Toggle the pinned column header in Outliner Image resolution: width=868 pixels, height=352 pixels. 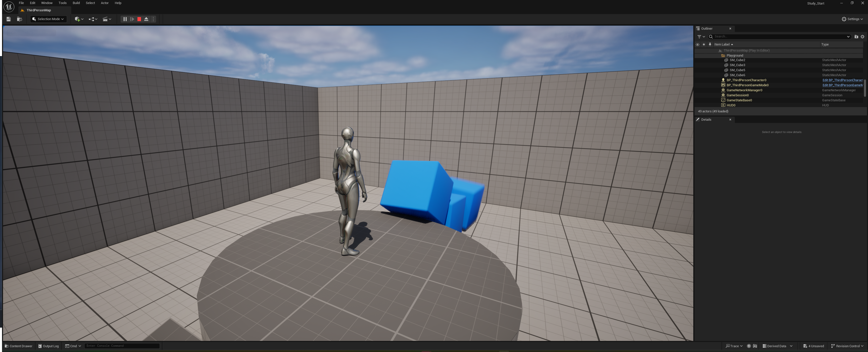710,45
